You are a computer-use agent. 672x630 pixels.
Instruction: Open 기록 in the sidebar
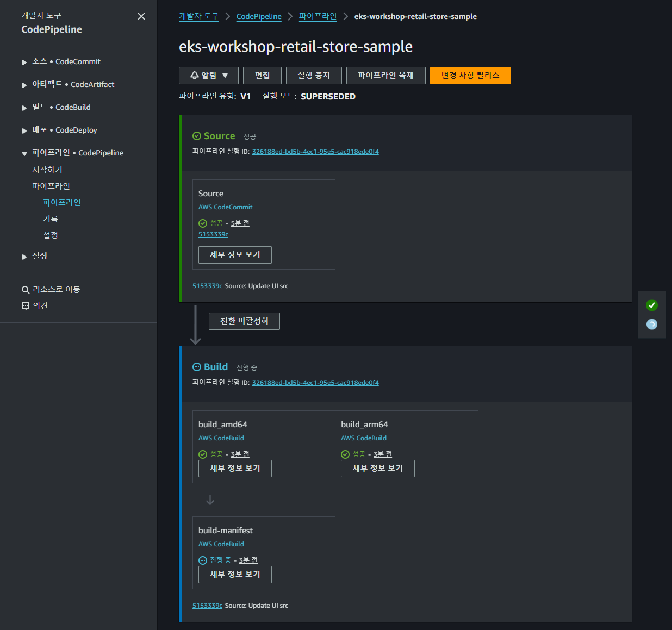51,219
